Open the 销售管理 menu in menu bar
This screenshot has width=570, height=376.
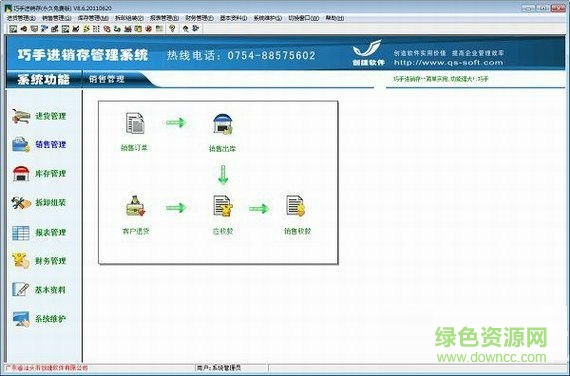click(57, 18)
